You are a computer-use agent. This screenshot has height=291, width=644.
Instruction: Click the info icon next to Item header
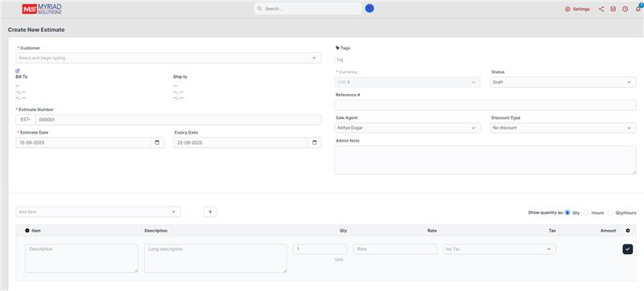point(27,231)
